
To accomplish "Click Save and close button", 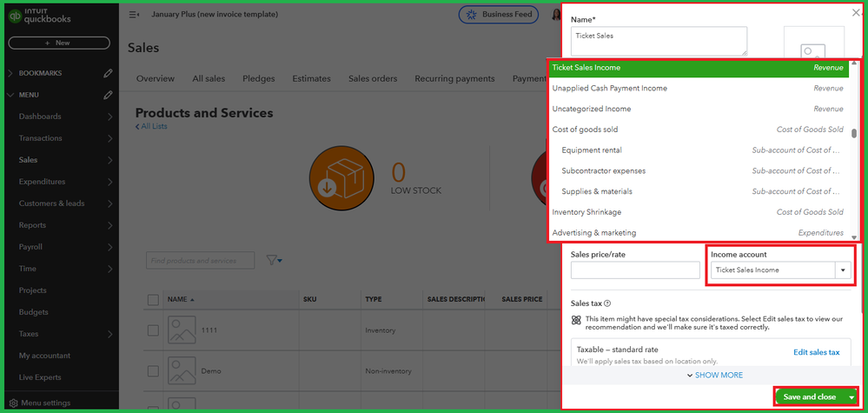I will click(809, 397).
